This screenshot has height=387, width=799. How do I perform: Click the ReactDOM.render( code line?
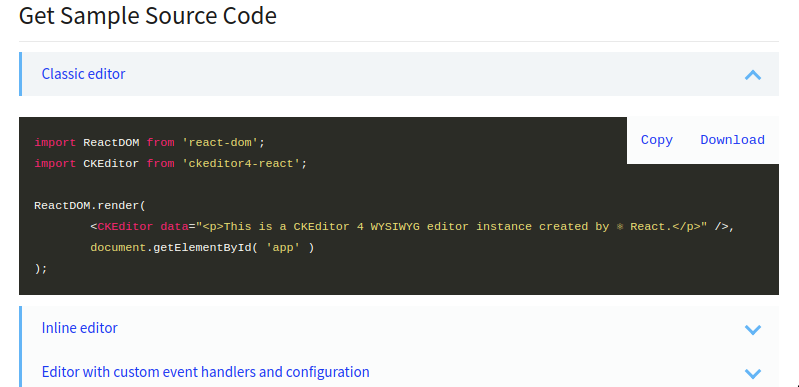(x=90, y=205)
